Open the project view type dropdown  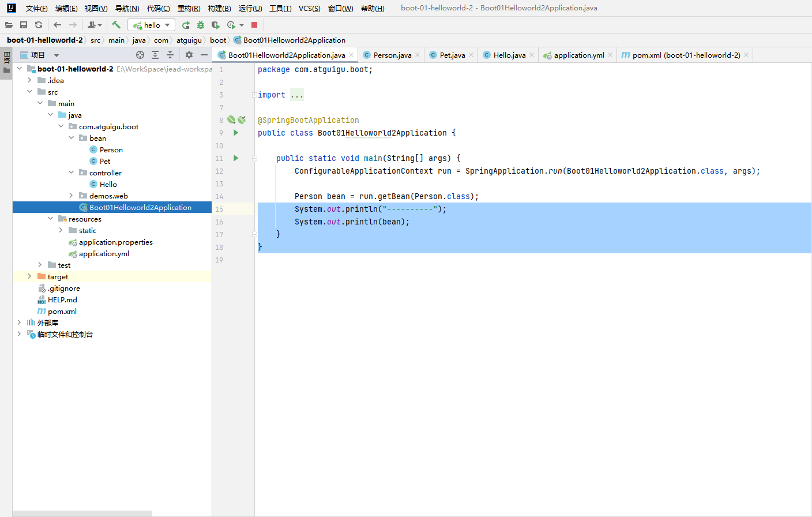[x=57, y=55]
